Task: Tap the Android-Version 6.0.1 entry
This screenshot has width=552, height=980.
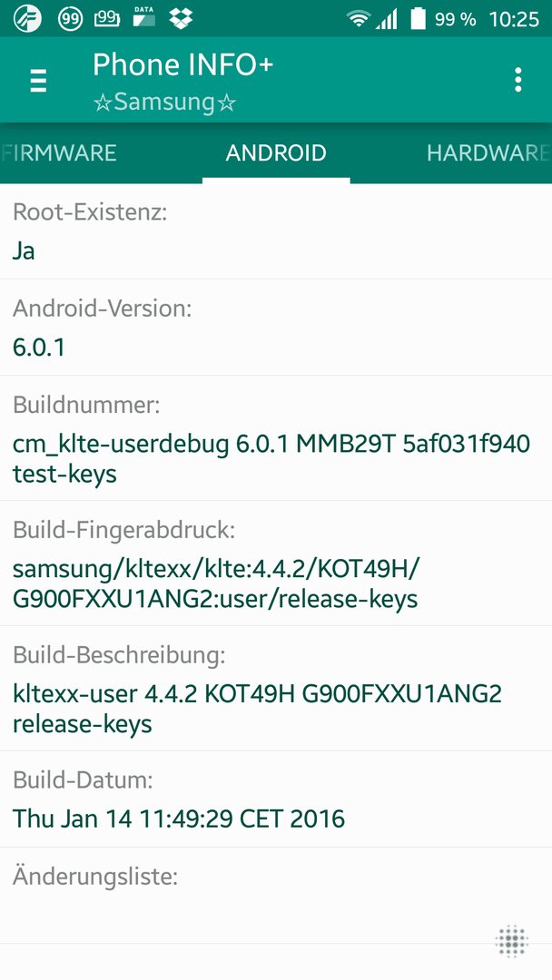Action: click(x=276, y=328)
